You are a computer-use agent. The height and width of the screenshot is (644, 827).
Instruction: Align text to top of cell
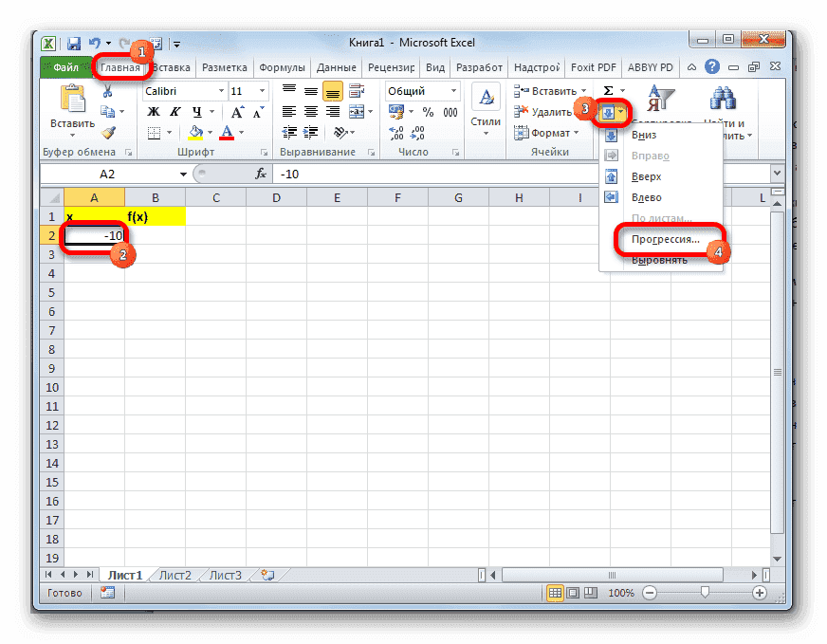click(x=289, y=91)
